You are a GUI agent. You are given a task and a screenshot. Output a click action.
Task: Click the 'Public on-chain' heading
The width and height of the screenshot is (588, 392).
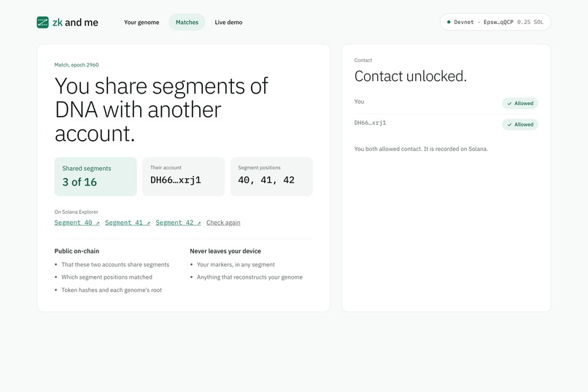[x=77, y=251]
